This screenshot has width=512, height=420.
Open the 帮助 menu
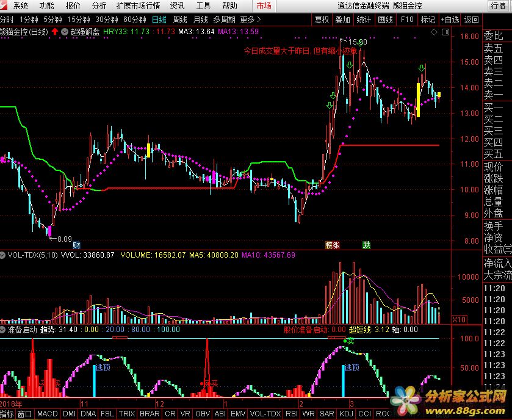(x=229, y=5)
